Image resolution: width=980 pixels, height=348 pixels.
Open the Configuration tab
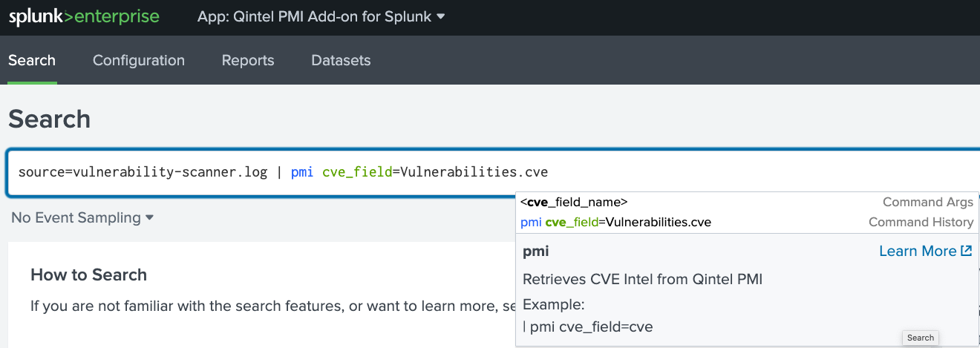(139, 61)
